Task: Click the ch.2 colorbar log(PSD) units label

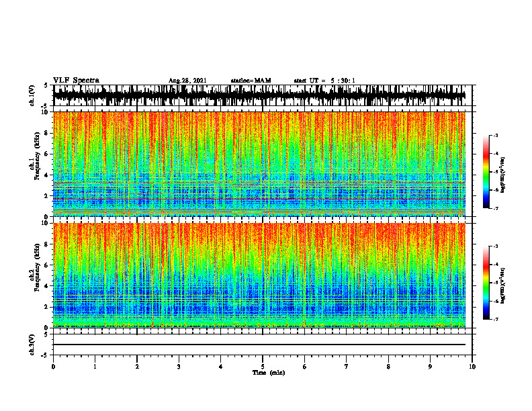Action: pyautogui.click(x=503, y=286)
